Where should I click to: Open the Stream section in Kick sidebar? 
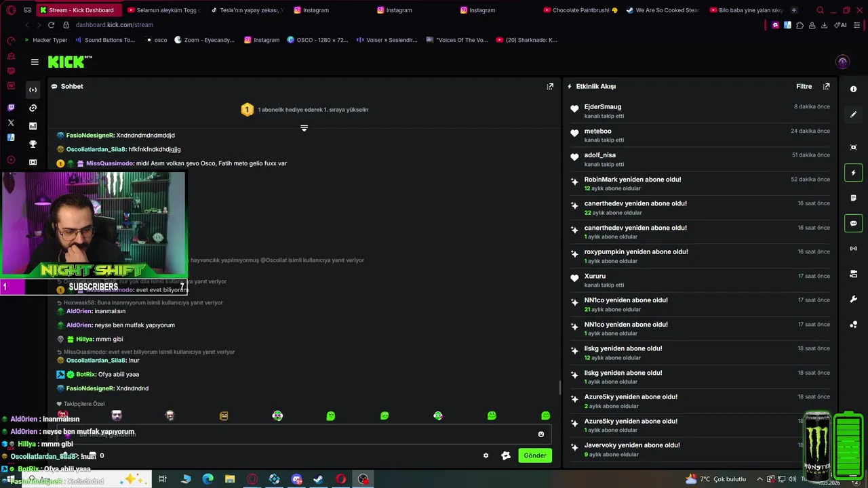[33, 89]
